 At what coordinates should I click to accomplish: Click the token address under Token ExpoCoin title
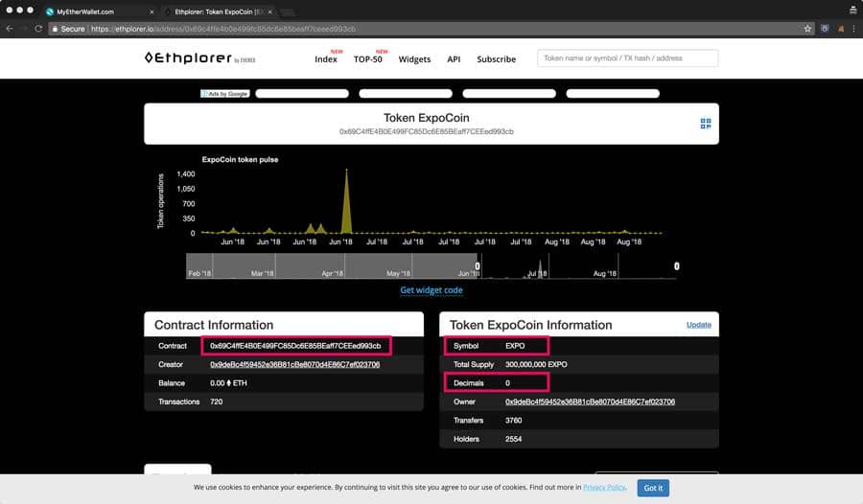click(427, 131)
